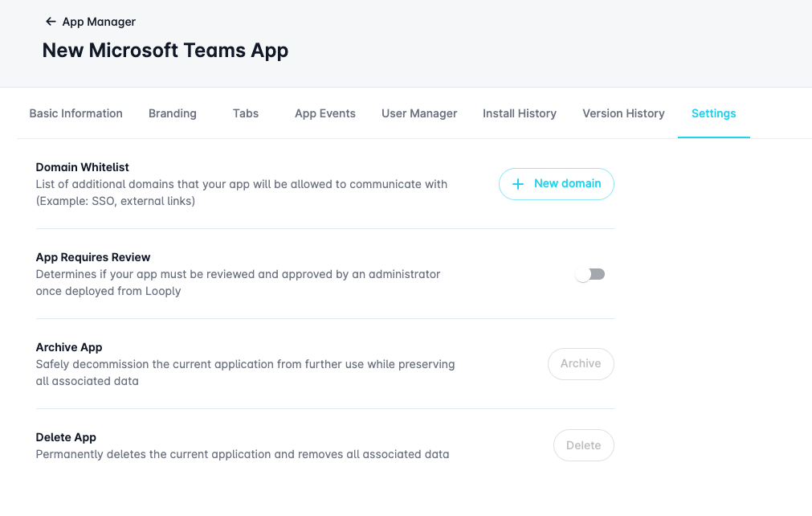The height and width of the screenshot is (516, 812).
Task: Select the Settings tab
Action: coord(714,113)
